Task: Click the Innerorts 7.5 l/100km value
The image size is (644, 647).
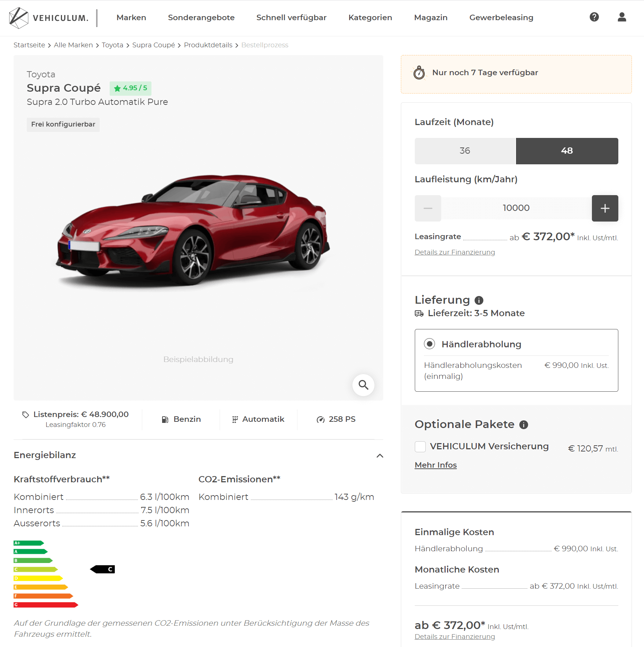Action: (165, 510)
